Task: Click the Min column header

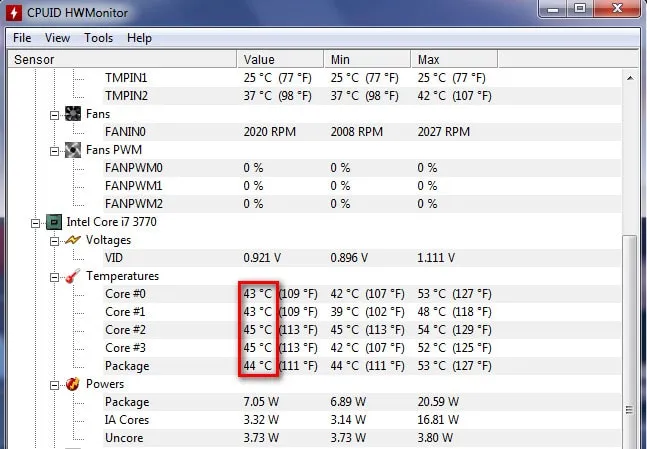Action: click(368, 59)
